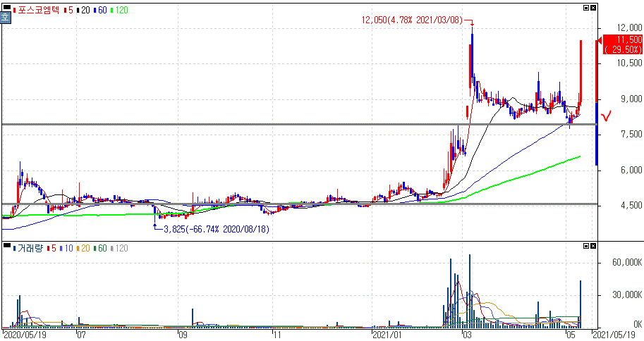Click the 12,000 price axis label
Viewport: 644px width, 341px height.
click(x=629, y=27)
